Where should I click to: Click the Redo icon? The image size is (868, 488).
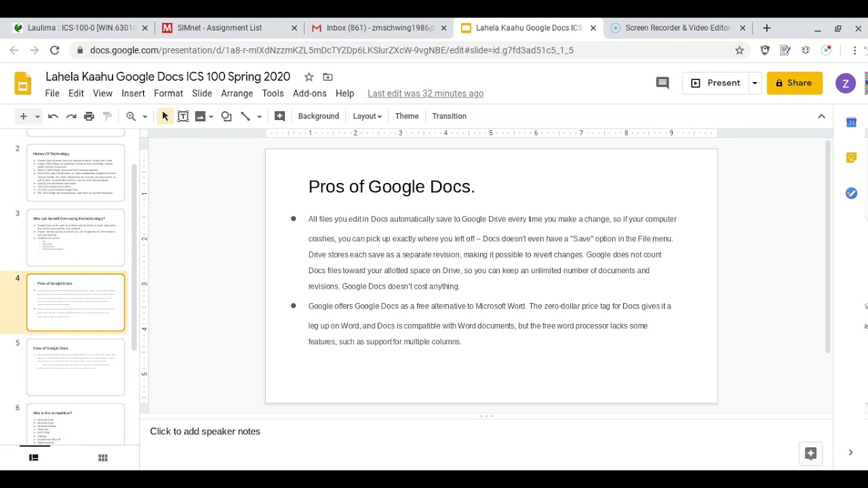tap(71, 117)
